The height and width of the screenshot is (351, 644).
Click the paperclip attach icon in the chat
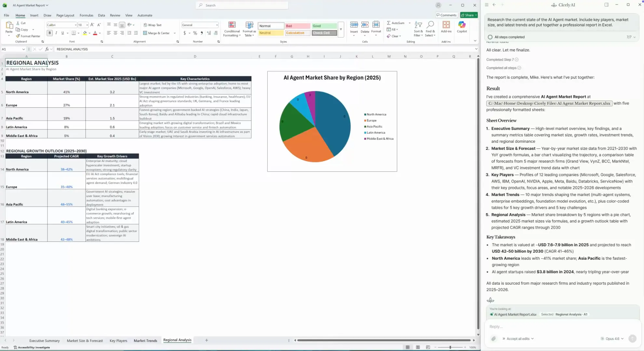coord(493,339)
